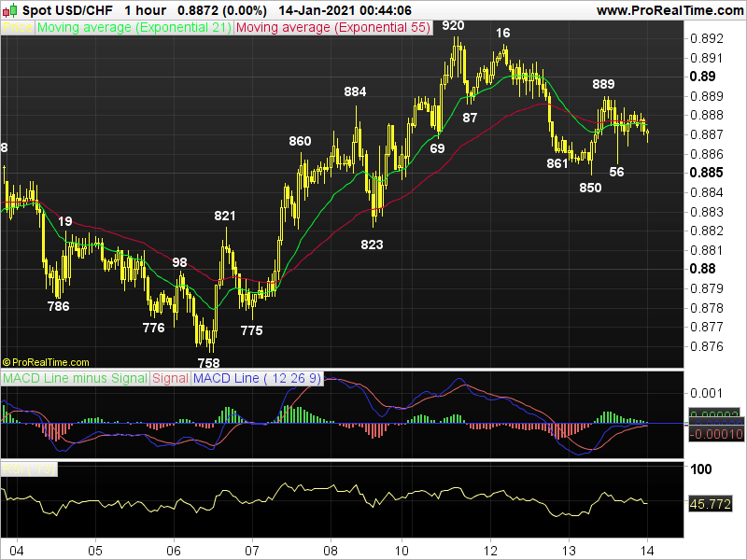Click the Signal legend tab in the MACD panel
The width and height of the screenshot is (747, 560).
tap(168, 379)
